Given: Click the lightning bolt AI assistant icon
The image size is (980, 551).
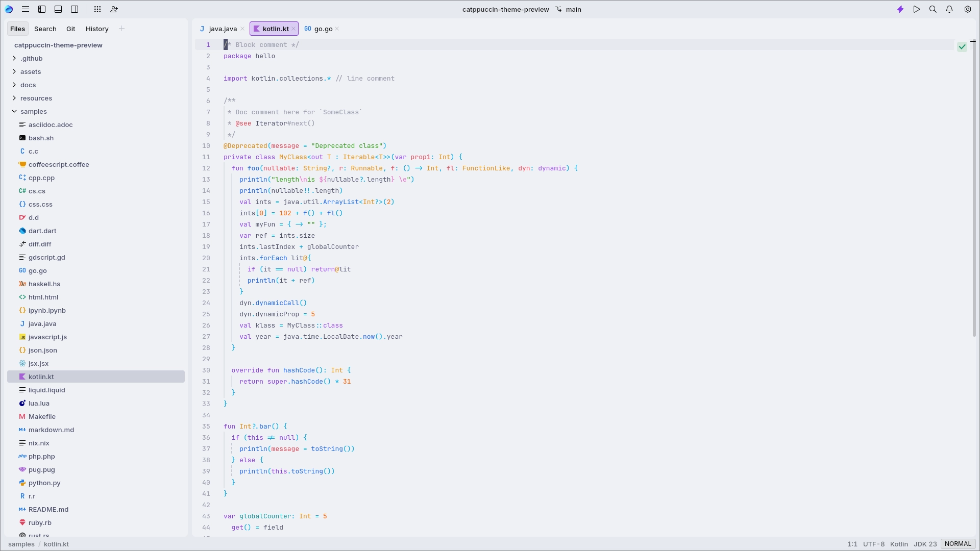Looking at the screenshot, I should (900, 9).
